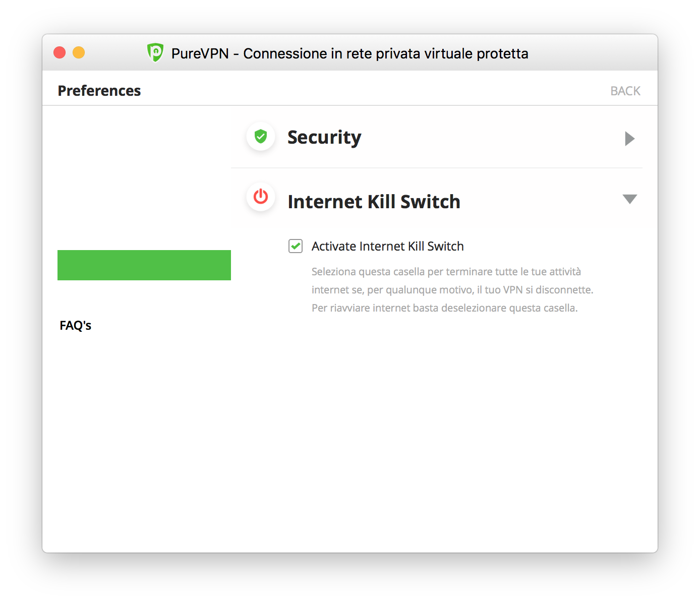Click the green Security shield icon
This screenshot has height=603, width=700.
261,136
